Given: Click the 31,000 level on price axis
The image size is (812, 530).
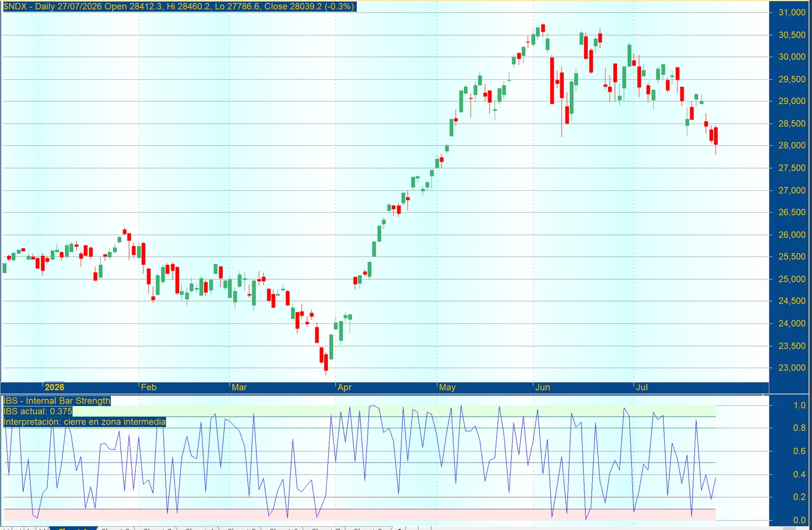Looking at the screenshot, I should point(792,12).
